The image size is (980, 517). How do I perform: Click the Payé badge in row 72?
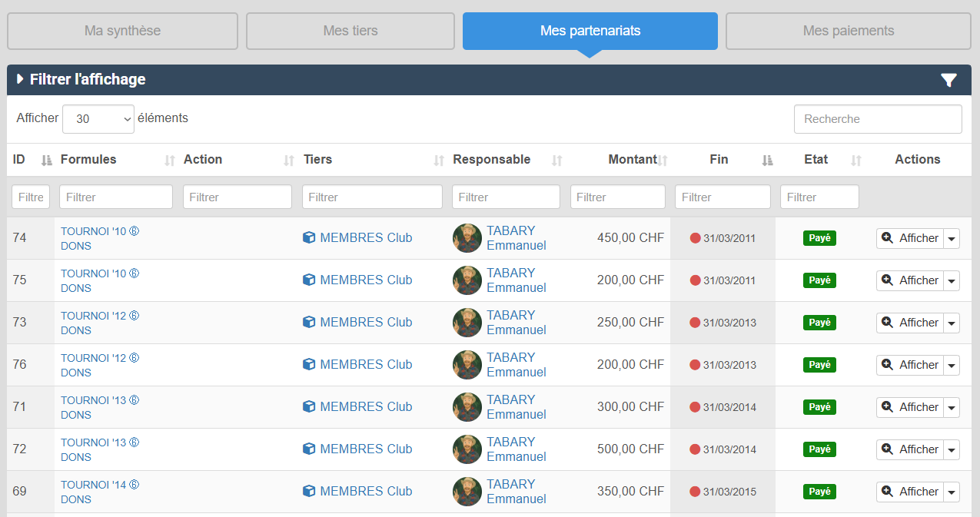point(819,449)
